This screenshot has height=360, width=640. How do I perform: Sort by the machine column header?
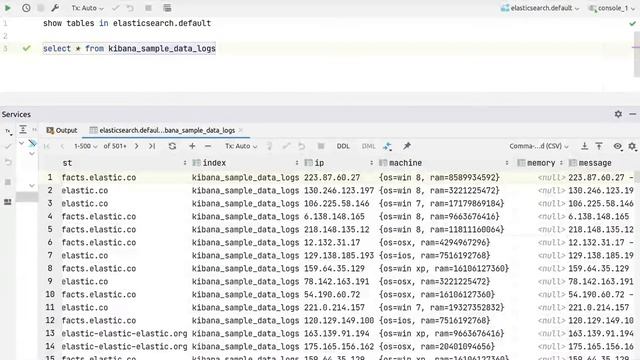443,163
